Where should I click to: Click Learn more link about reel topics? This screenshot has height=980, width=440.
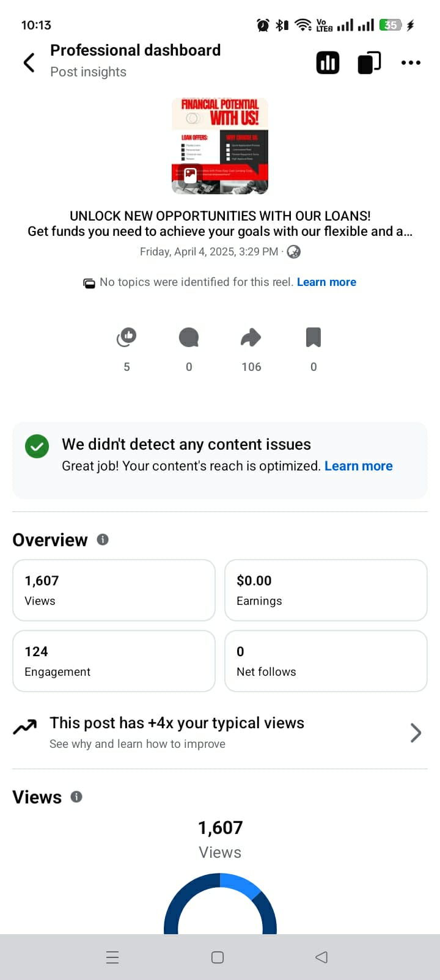click(326, 282)
